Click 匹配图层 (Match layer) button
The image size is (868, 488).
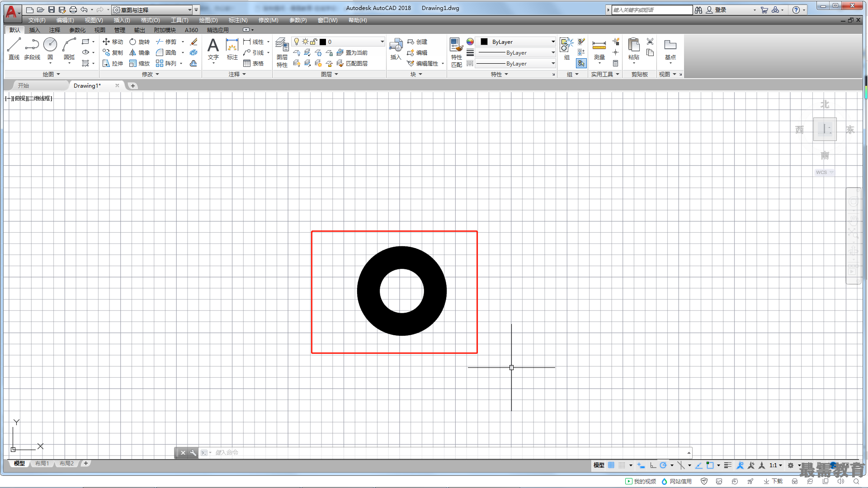(x=352, y=63)
